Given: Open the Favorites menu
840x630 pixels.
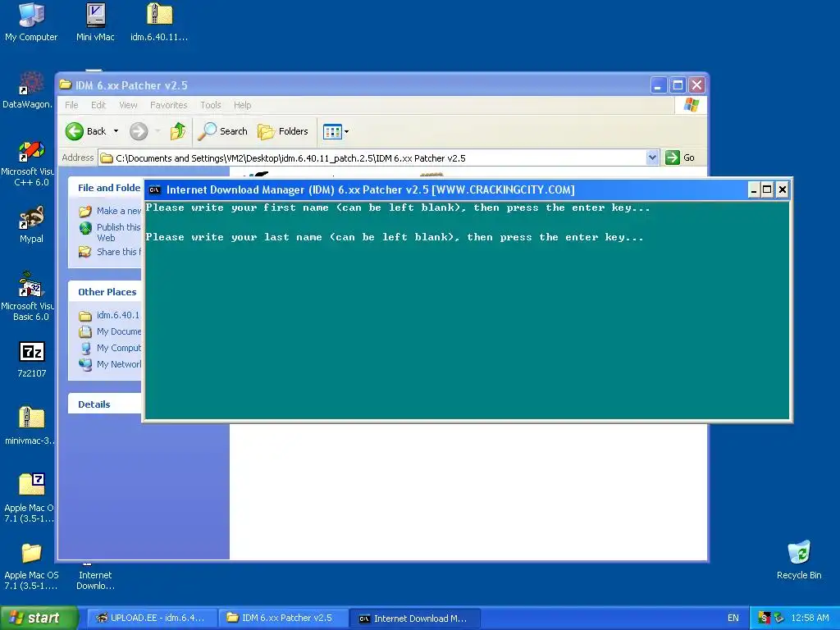Looking at the screenshot, I should (x=169, y=105).
